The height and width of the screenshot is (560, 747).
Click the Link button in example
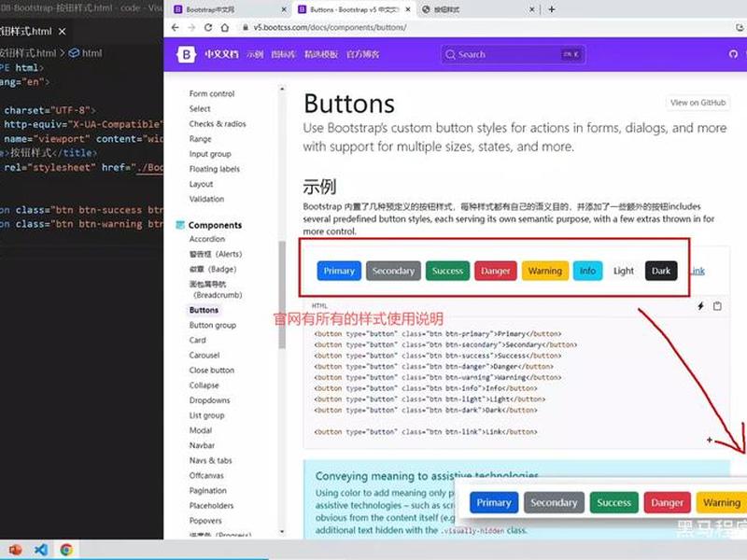698,271
